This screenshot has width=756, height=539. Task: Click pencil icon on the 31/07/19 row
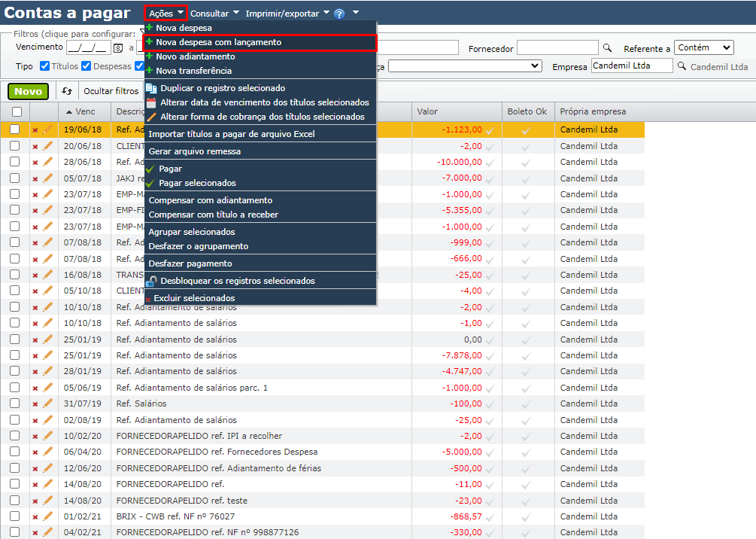point(47,403)
